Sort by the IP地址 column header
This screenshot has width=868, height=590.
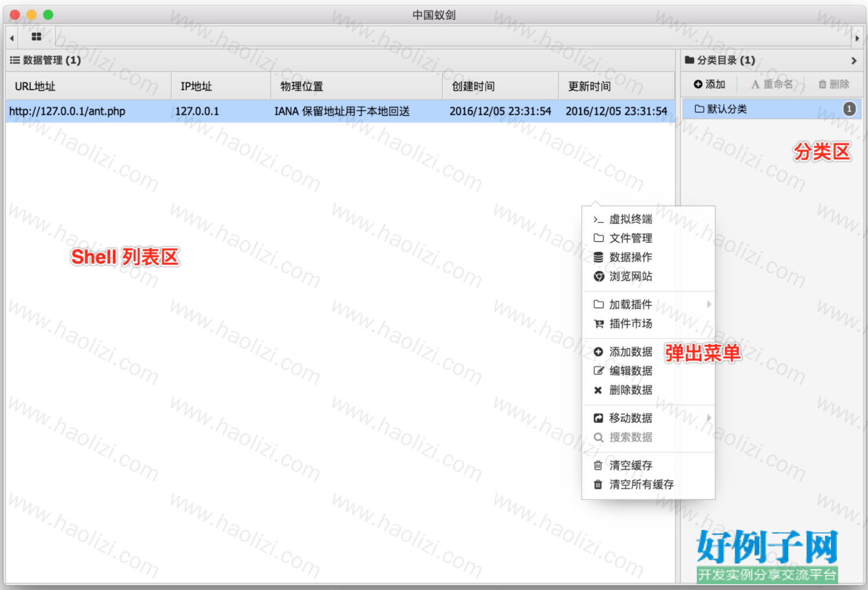221,86
